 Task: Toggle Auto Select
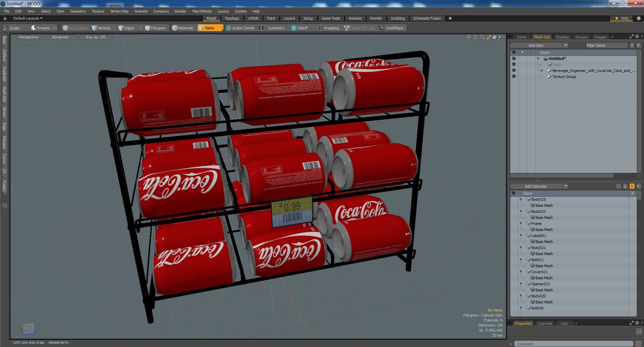[75, 28]
